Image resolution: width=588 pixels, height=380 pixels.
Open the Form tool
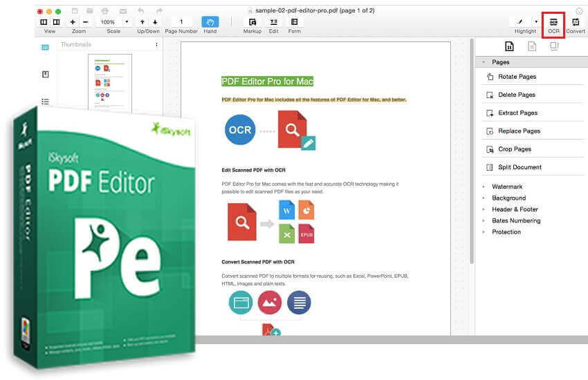[295, 22]
